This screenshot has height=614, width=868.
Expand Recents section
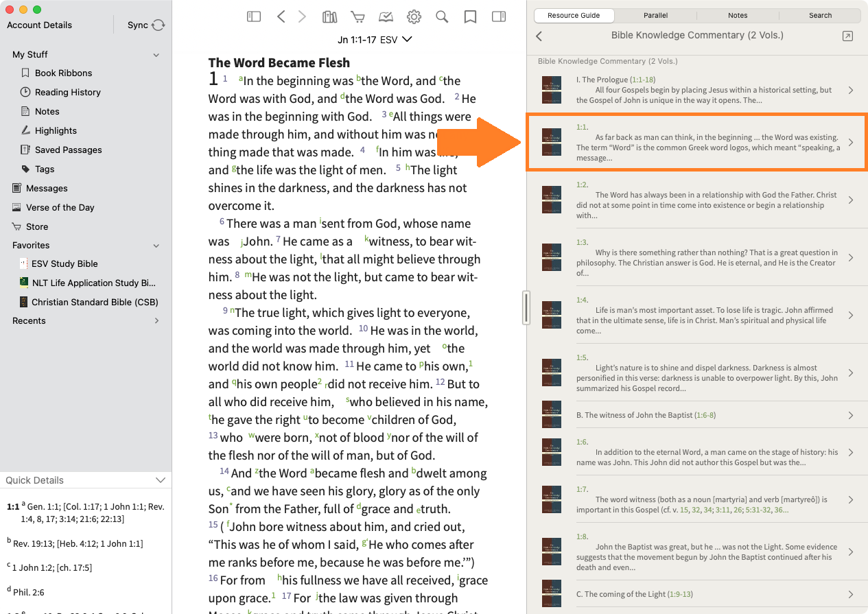point(156,321)
